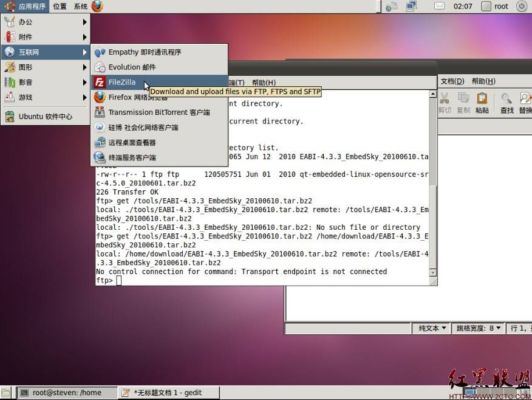Viewport: 532px width, 400px height.
Task: Open the 系统 (System) menu
Action: 80,6
